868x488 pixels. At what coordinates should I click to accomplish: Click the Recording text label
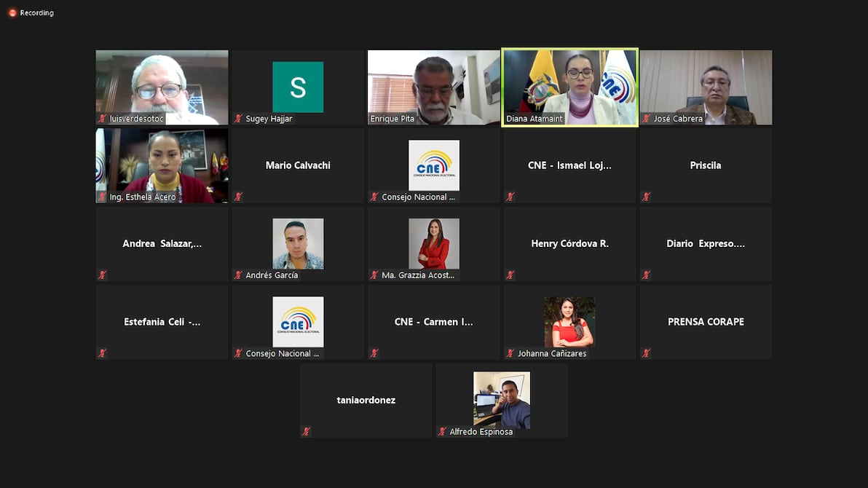37,13
